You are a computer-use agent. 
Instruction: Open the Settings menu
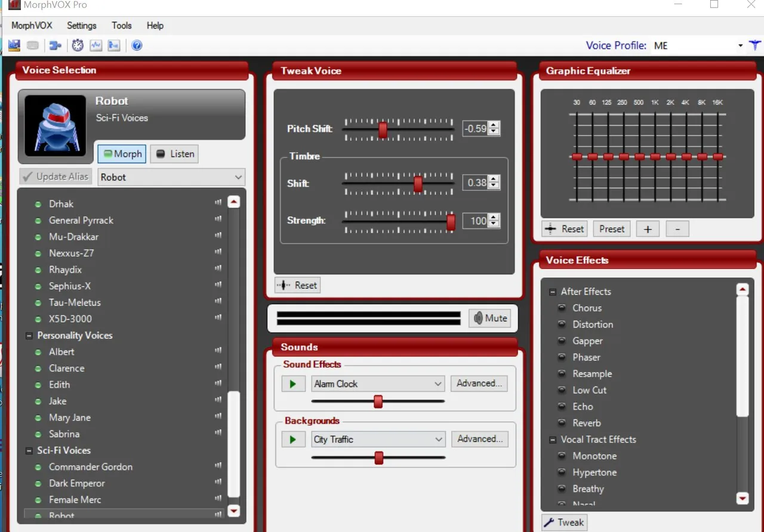click(82, 26)
